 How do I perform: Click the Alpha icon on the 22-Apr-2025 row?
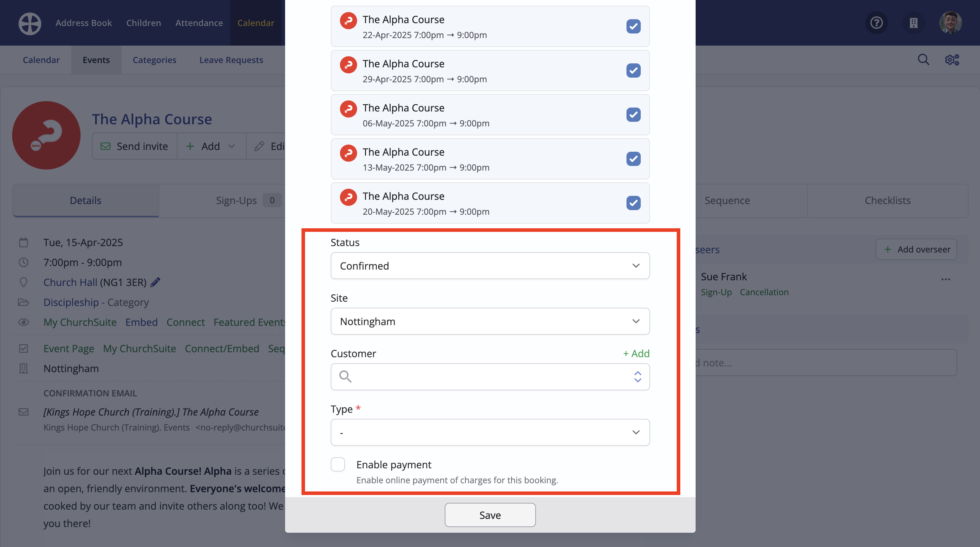[348, 21]
